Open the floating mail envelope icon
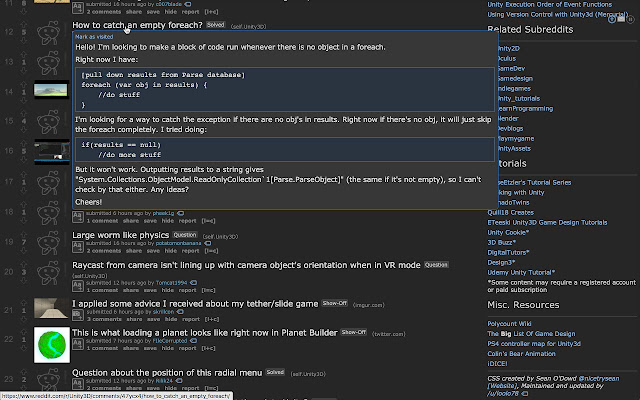Viewport: 640px width, 400px height. [x=621, y=19]
